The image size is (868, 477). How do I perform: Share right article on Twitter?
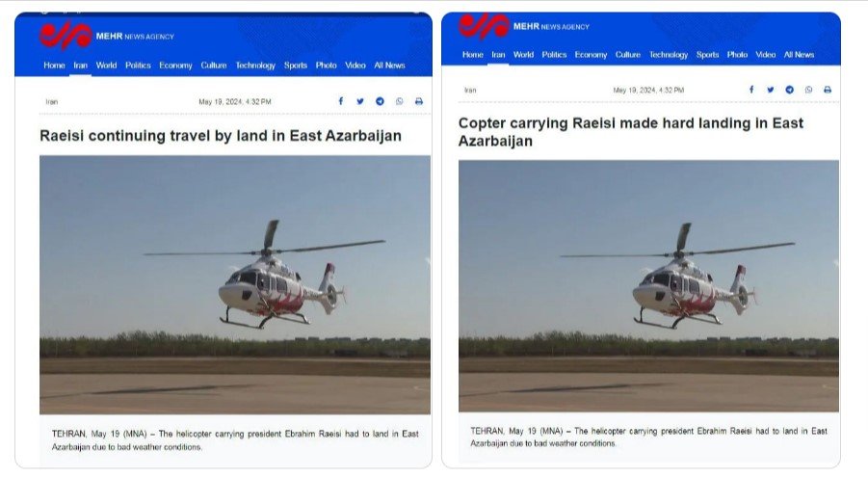pos(771,90)
